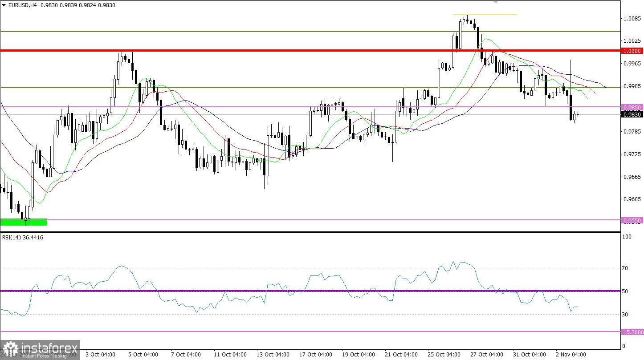This screenshot has height=360, width=644.
Task: Click the 3 Oct 04:00 date label
Action: [101, 355]
